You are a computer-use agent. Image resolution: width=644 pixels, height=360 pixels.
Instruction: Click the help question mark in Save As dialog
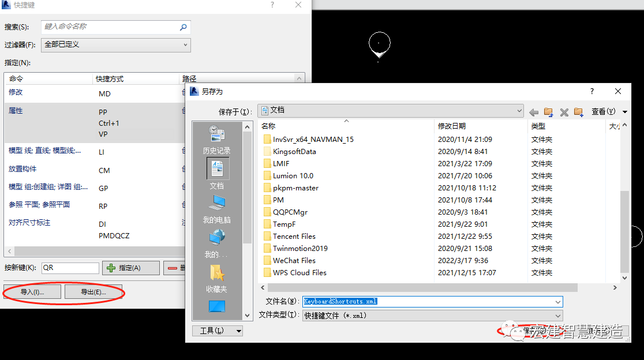tap(592, 91)
